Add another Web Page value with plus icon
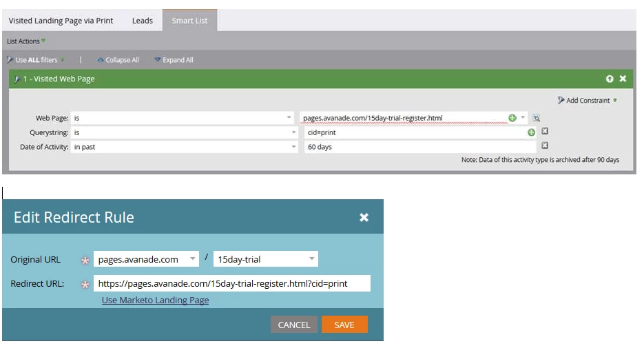 (x=512, y=118)
